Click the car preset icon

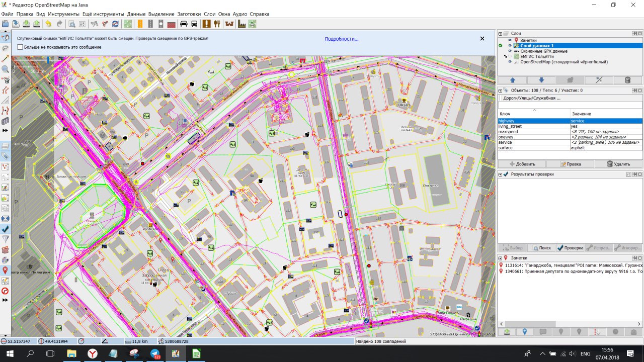click(184, 24)
